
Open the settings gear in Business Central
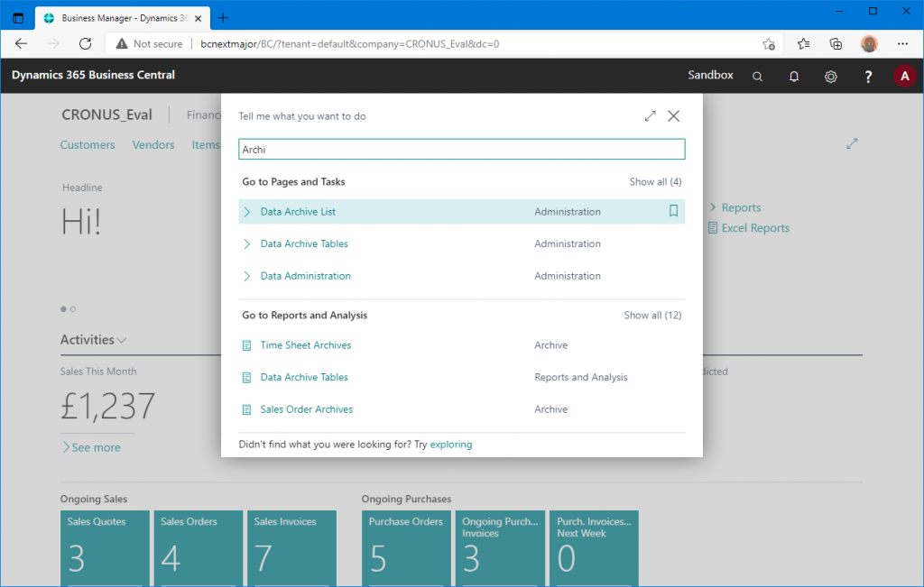click(x=830, y=77)
